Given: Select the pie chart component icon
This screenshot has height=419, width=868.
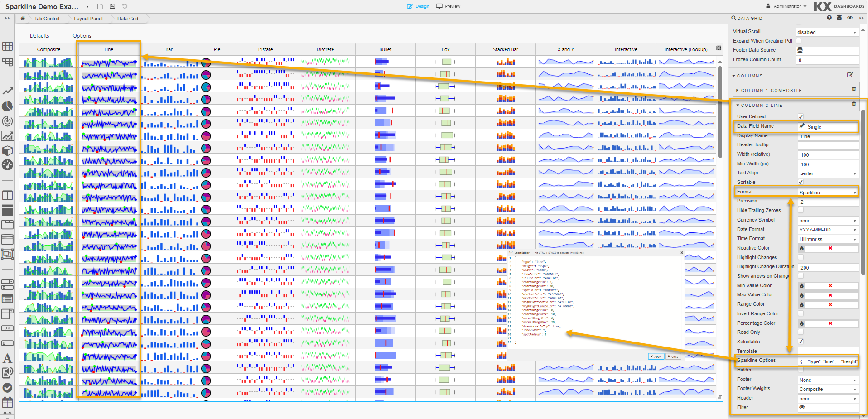Looking at the screenshot, I should click(x=7, y=106).
